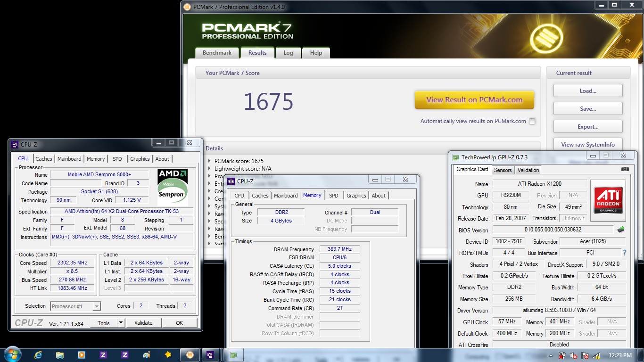The image size is (644, 362).
Task: Click the Save... button
Action: tap(588, 109)
